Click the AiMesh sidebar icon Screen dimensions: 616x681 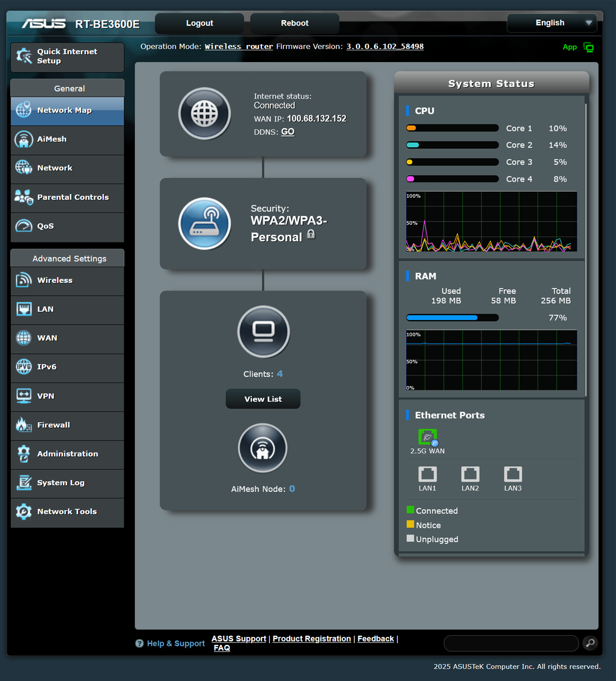click(24, 139)
